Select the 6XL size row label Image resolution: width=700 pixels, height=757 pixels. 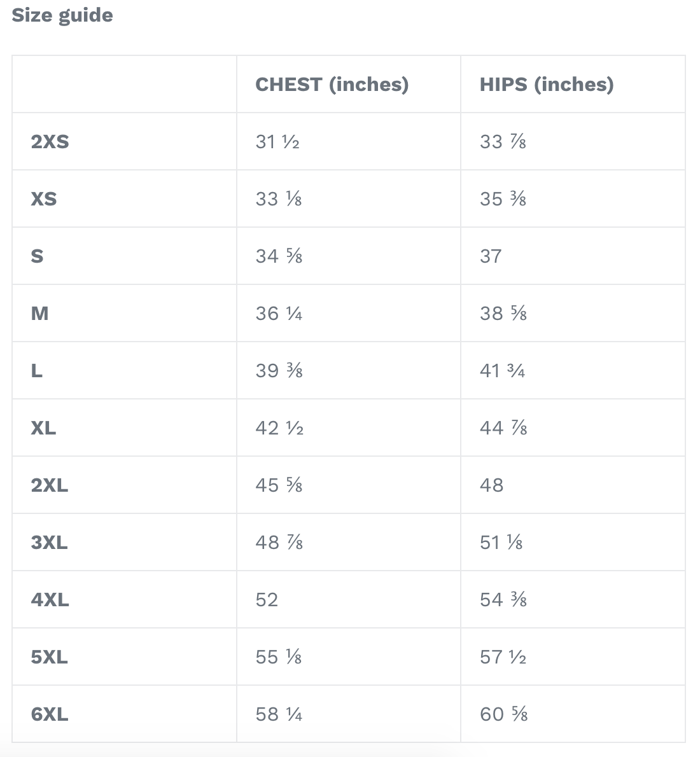point(50,714)
